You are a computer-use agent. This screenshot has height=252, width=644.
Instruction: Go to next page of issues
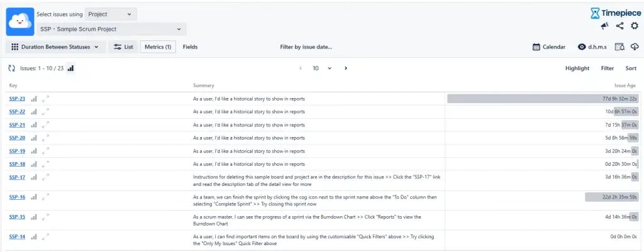(x=345, y=68)
